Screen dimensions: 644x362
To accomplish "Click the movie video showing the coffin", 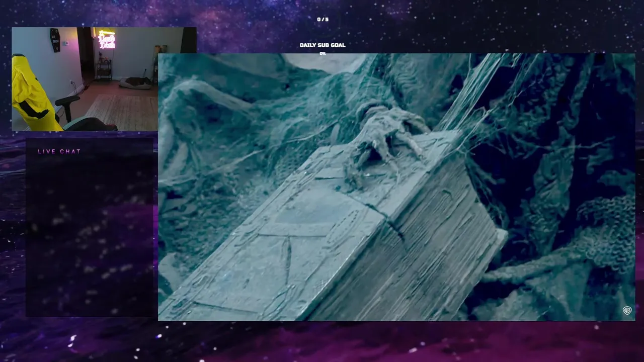I will [x=396, y=187].
